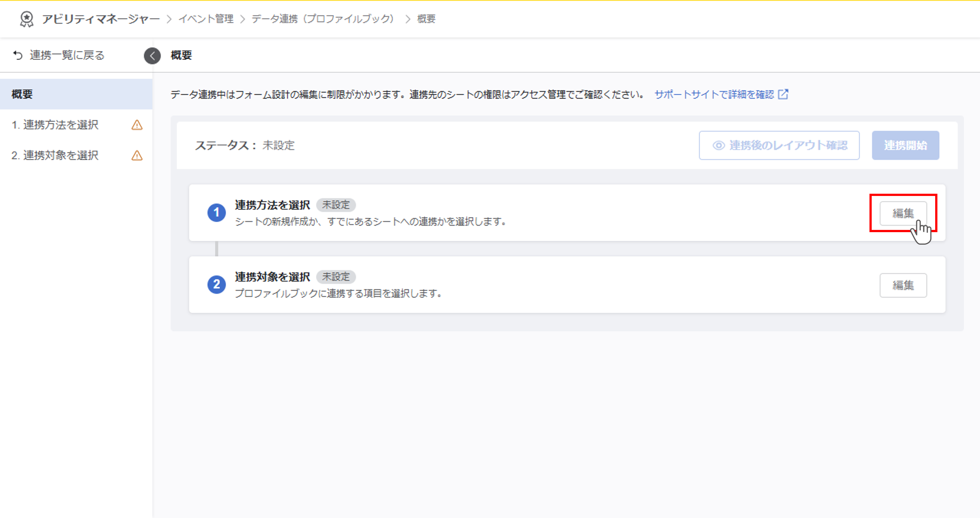Click the external link icon after サポートサイト
Screen dimensions: 980x518
coord(783,94)
